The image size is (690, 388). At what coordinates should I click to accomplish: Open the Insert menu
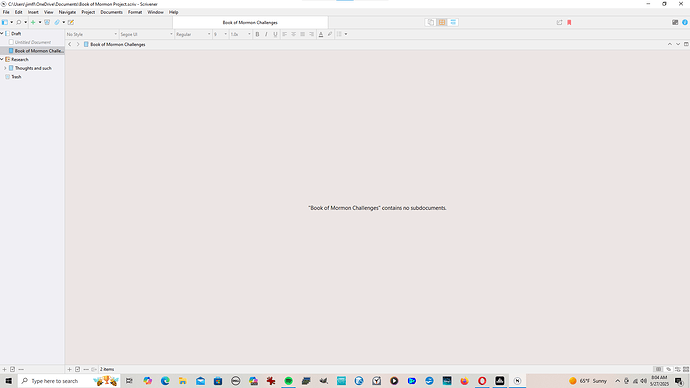(33, 12)
